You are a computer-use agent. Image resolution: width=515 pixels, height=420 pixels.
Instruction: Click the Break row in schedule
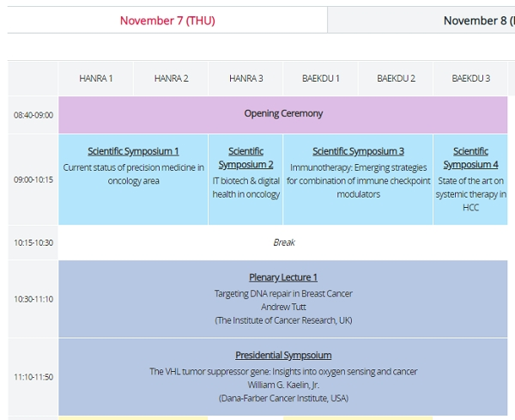coord(283,242)
